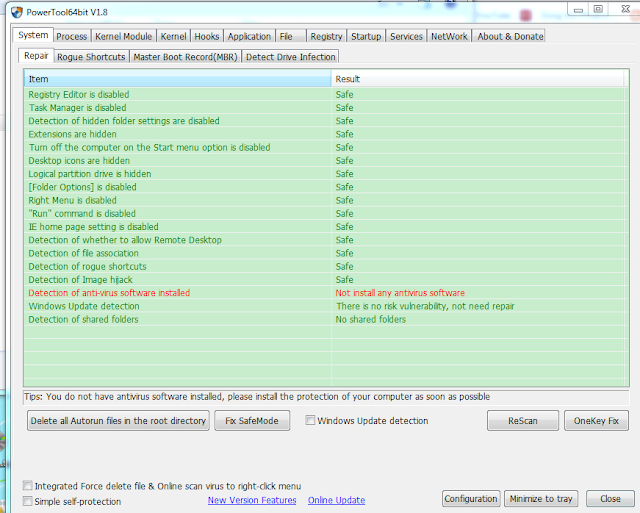The image size is (640, 513).
Task: Select '[Folder Options] is disabled' row
Action: click(x=324, y=187)
